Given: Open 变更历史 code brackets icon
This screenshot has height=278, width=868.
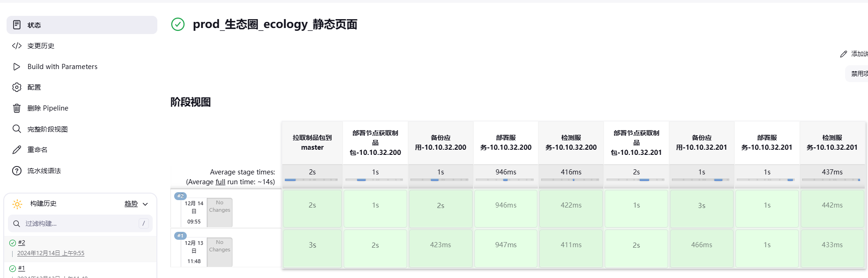Looking at the screenshot, I should [17, 46].
